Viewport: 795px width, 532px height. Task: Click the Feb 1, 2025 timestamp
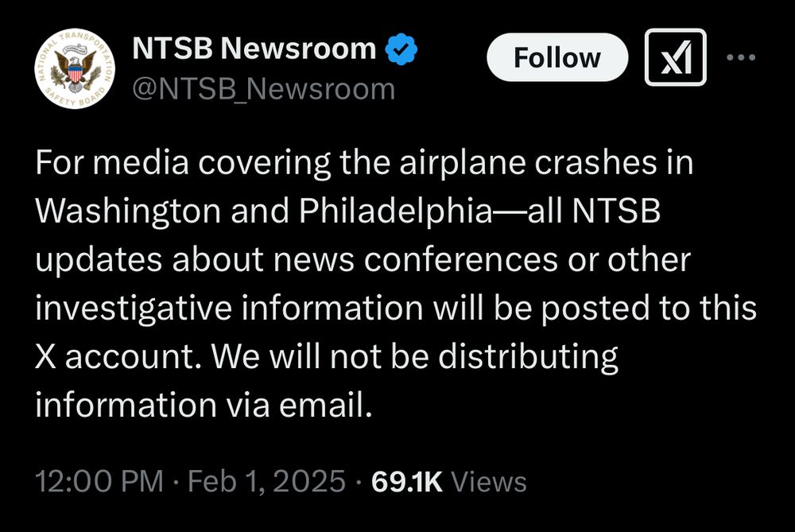point(262,480)
